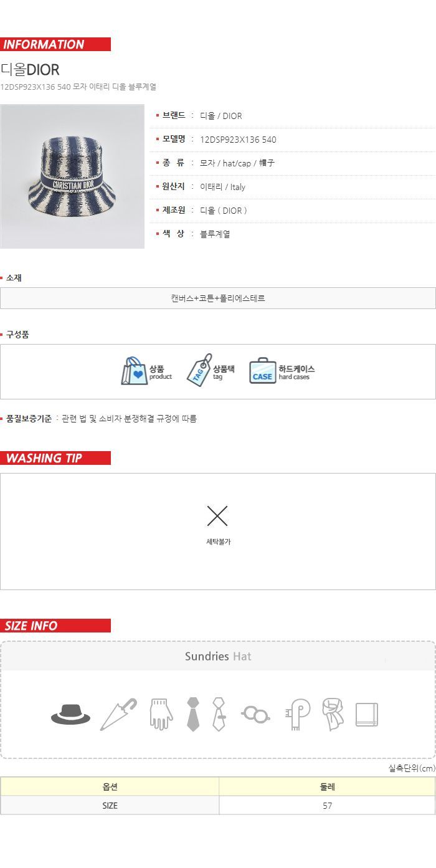Select the eyeglasses icon
This screenshot has height=868, width=436.
(255, 713)
